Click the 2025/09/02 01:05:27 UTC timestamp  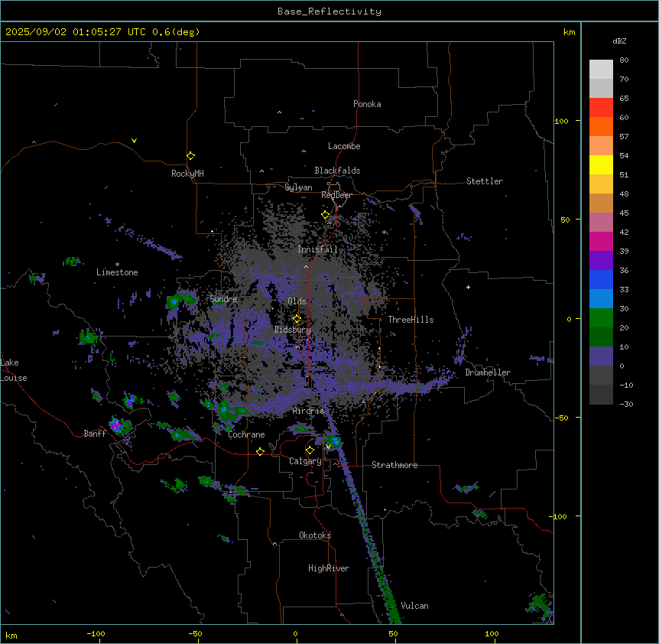102,32
